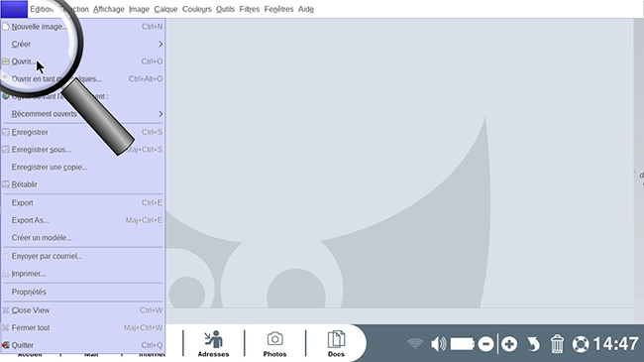Choose Envoyer par courriel...

point(83,256)
